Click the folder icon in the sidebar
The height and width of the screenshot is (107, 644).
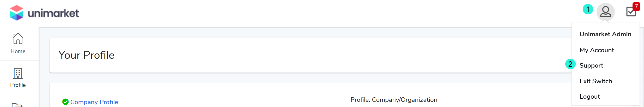tap(18, 105)
